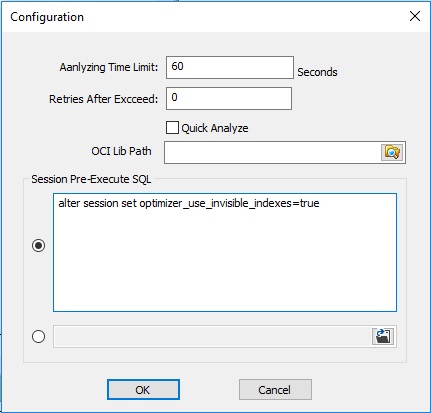This screenshot has height=413, width=431.
Task: Open the SQL file load icon
Action: coord(383,336)
